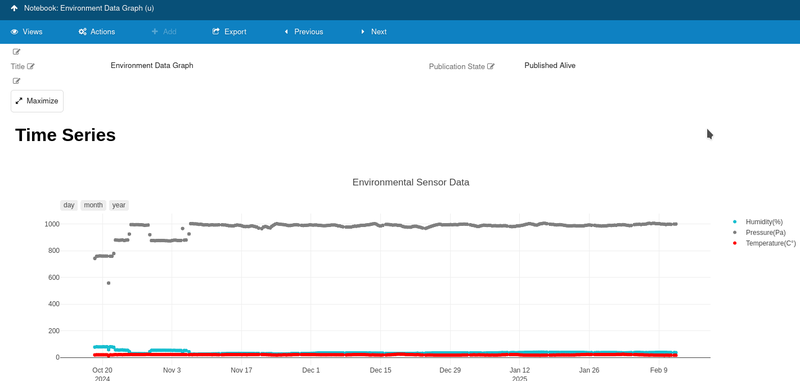
Task: Click the Maximize button
Action: [37, 101]
